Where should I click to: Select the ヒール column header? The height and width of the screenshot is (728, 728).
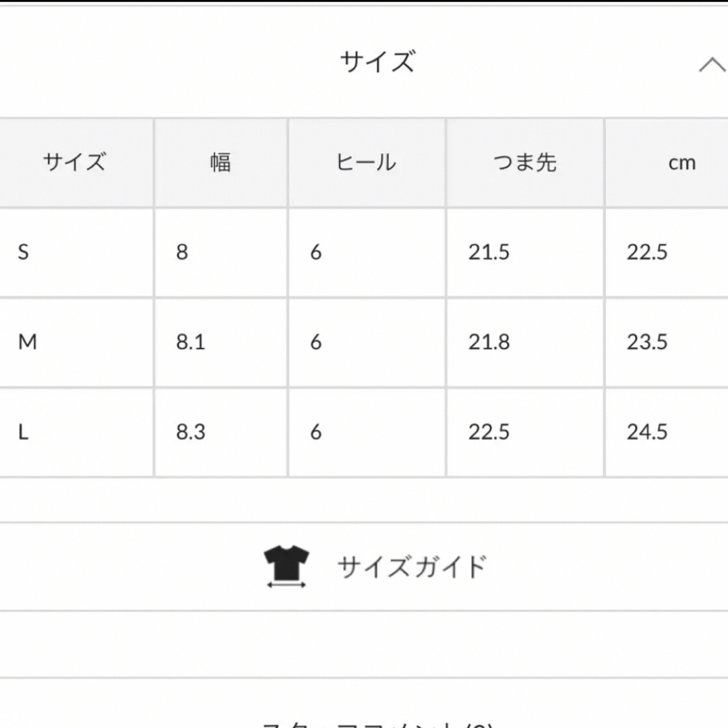366,162
